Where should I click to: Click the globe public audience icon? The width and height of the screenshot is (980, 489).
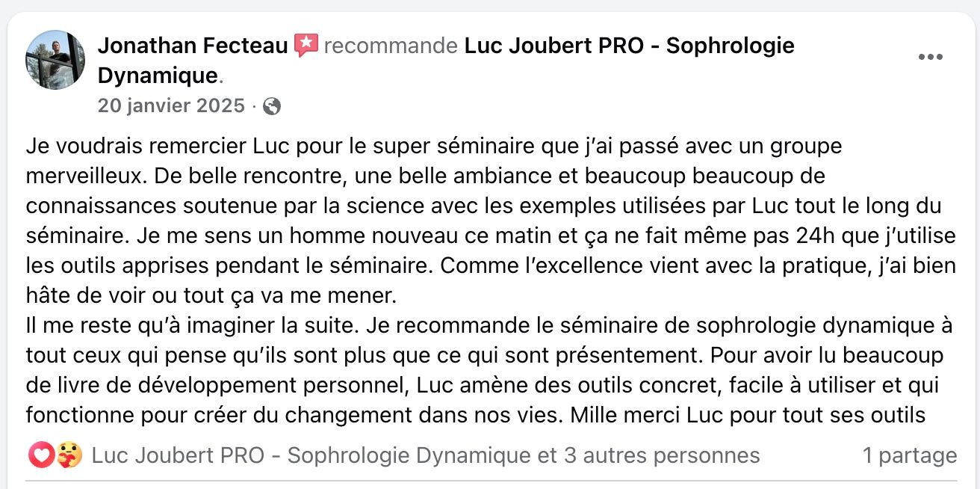click(273, 106)
